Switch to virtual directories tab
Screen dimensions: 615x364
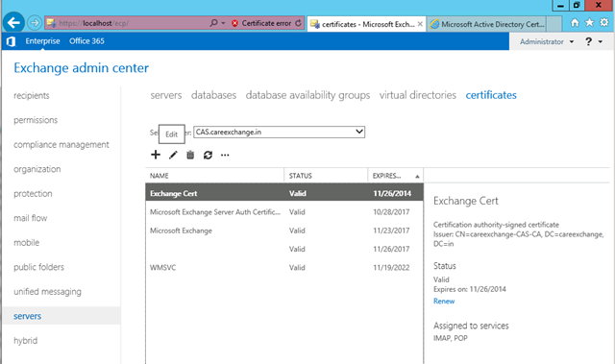[418, 95]
